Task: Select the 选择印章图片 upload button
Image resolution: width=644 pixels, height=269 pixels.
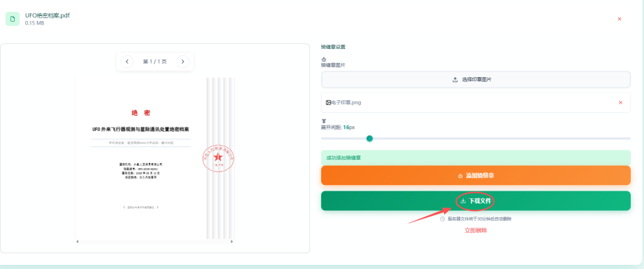Action: click(x=475, y=80)
